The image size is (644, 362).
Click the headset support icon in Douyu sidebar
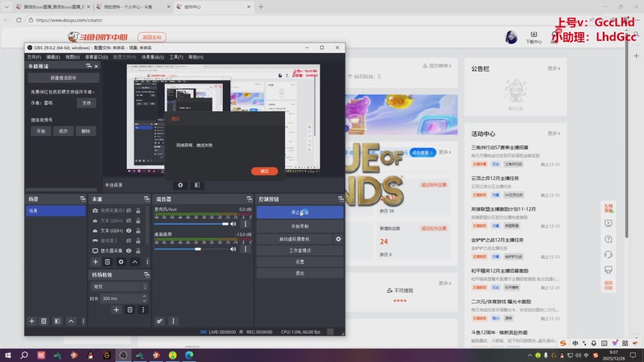click(609, 254)
